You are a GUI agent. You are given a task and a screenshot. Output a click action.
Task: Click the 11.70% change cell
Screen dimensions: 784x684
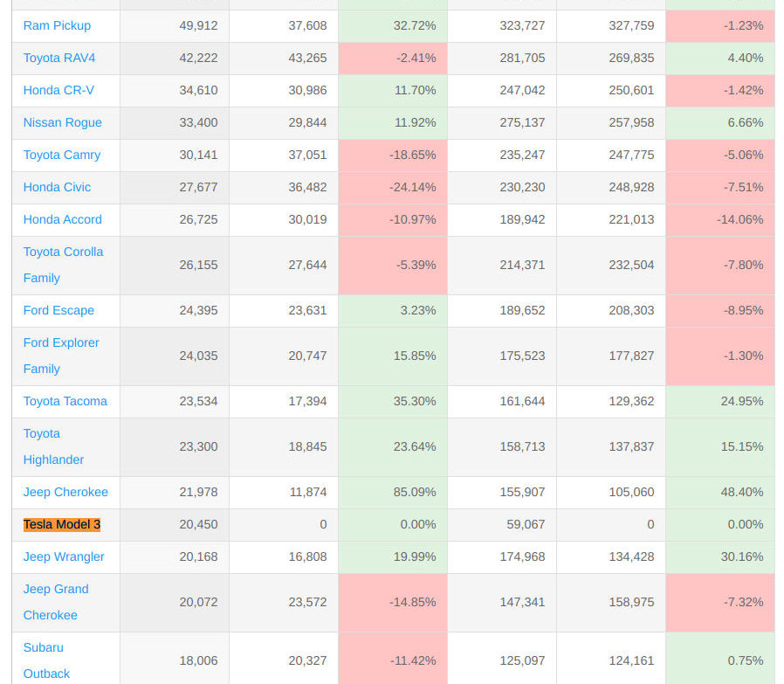pyautogui.click(x=393, y=91)
